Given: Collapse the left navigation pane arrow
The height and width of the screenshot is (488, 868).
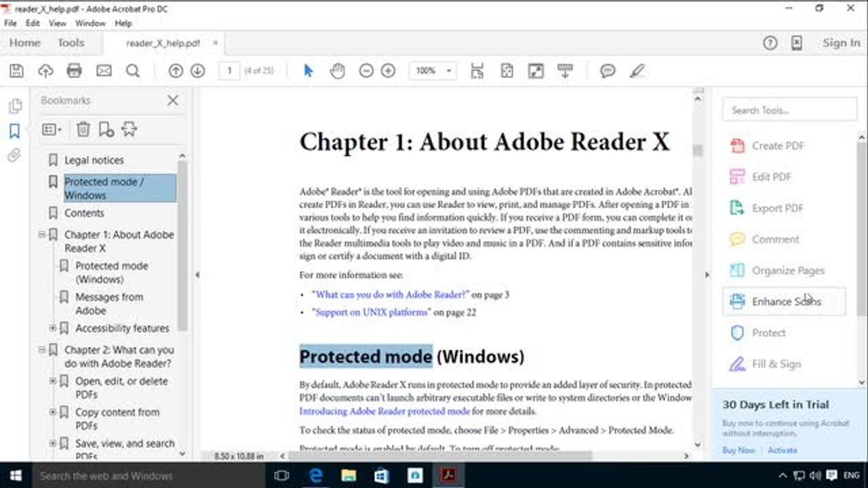Looking at the screenshot, I should (x=197, y=274).
